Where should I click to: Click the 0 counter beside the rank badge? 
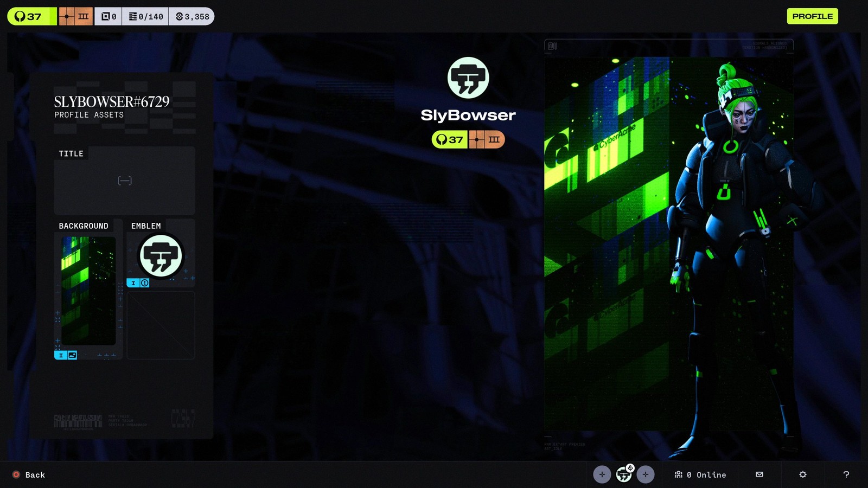[108, 16]
